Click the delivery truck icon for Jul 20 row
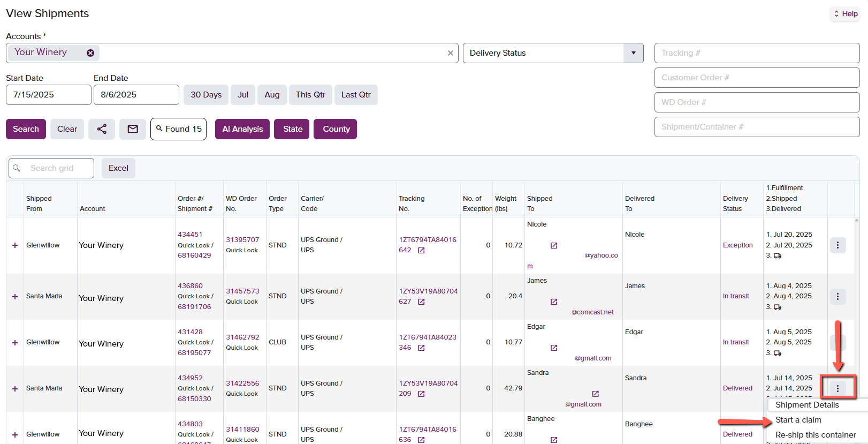 tap(778, 255)
